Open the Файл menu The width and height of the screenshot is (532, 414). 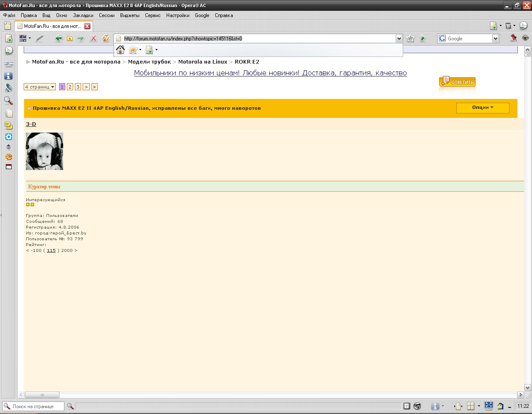click(9, 15)
